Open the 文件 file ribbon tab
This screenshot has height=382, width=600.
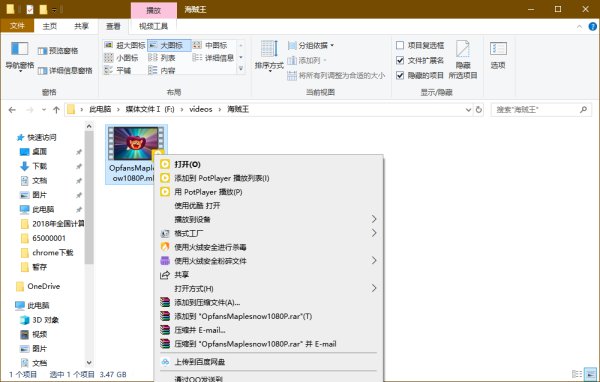coord(17,26)
